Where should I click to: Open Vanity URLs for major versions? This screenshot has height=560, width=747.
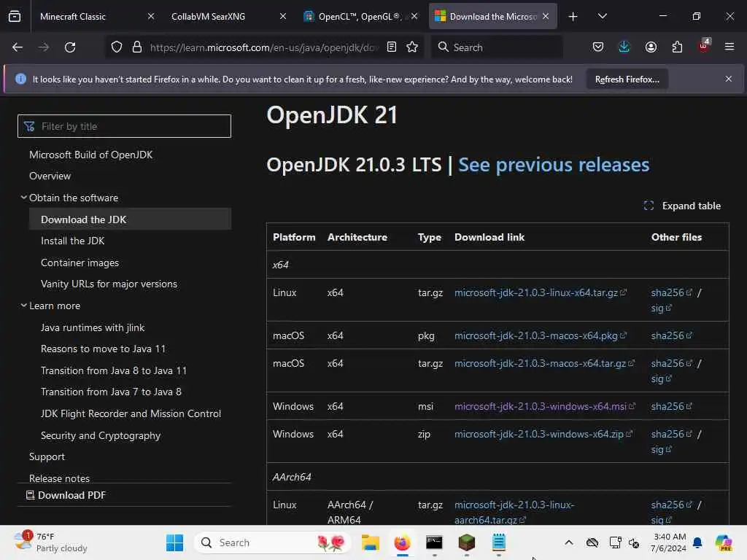pos(109,284)
